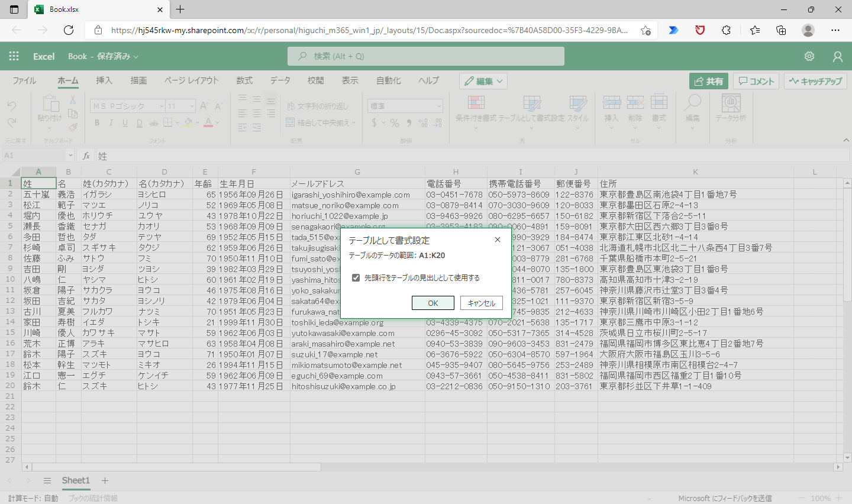
Task: Open Excel settings gear
Action: [809, 56]
